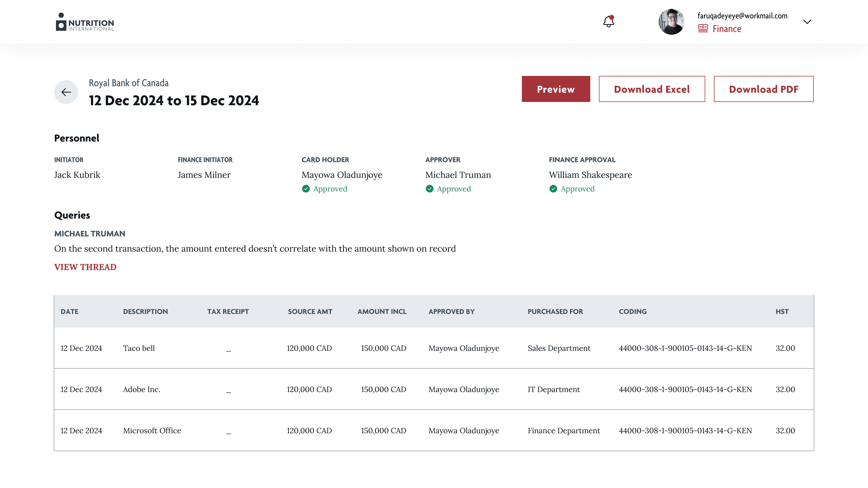868x488 pixels.
Task: Click Finance Department in Purchased For
Action: [564, 430]
